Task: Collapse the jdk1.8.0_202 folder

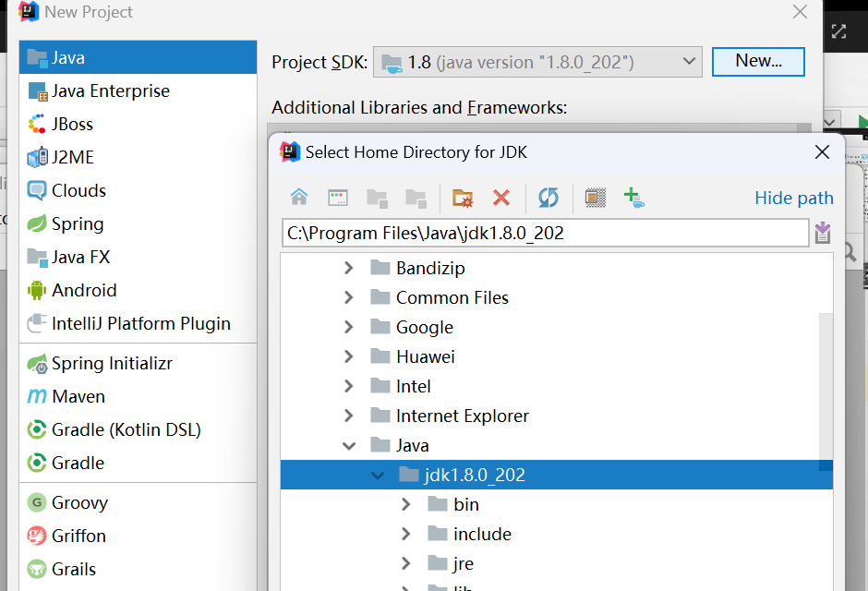Action: (x=378, y=475)
